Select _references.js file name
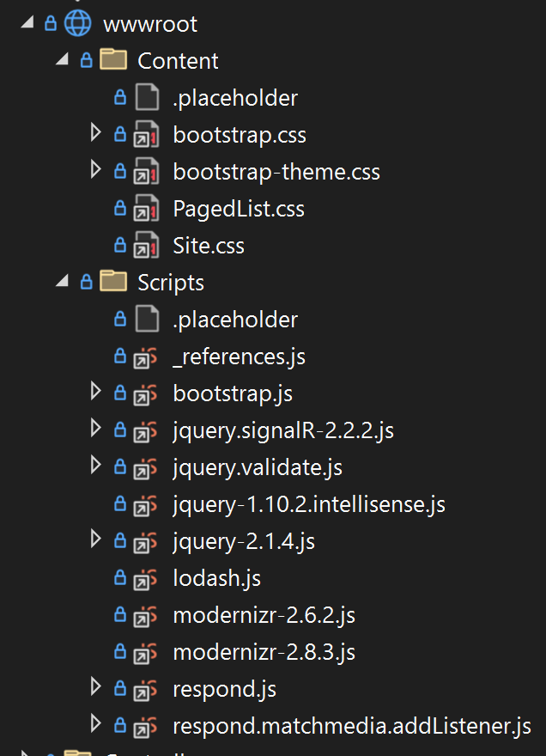546x756 pixels. (x=239, y=357)
